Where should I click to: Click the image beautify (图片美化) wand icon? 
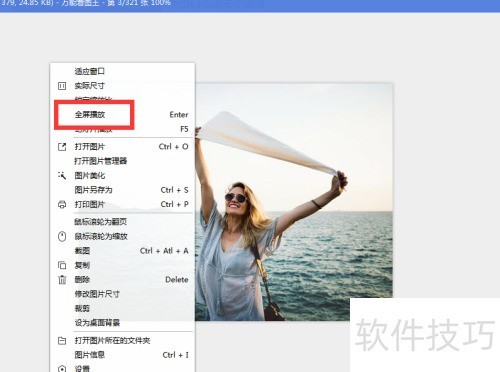(x=62, y=175)
